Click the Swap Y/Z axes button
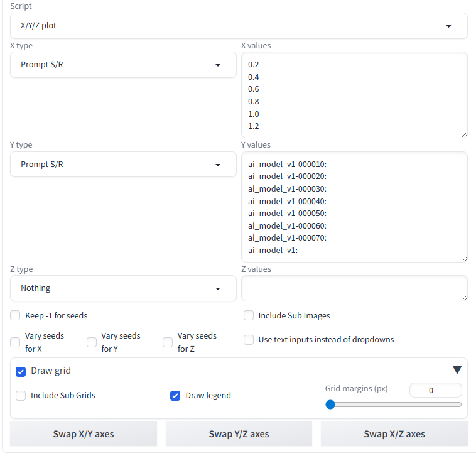This screenshot has width=476, height=456. click(x=239, y=434)
